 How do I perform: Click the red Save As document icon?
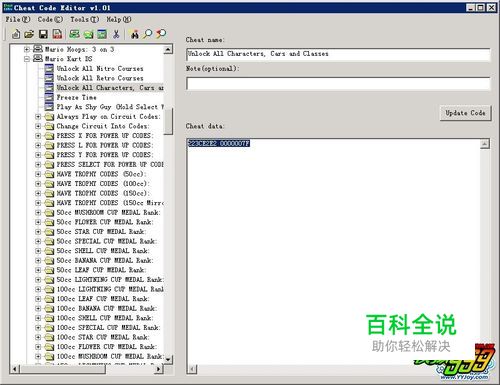pyautogui.click(x=58, y=34)
